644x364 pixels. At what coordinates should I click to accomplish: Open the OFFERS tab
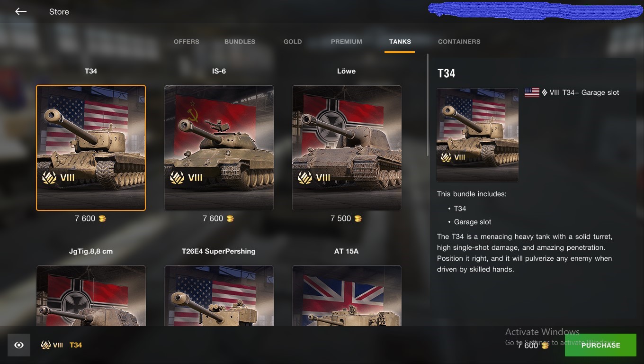pyautogui.click(x=187, y=42)
